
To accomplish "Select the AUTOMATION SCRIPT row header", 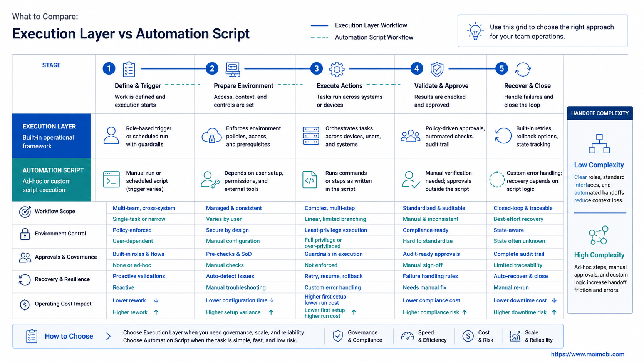I will click(x=52, y=180).
